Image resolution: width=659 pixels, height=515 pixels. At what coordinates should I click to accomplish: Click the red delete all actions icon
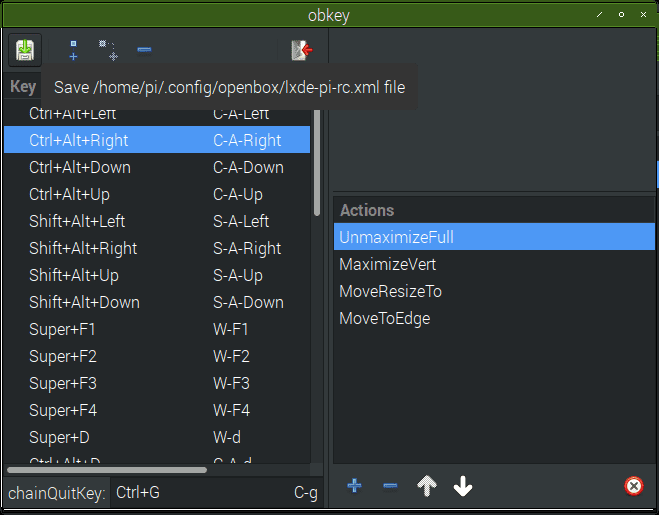pos(634,486)
